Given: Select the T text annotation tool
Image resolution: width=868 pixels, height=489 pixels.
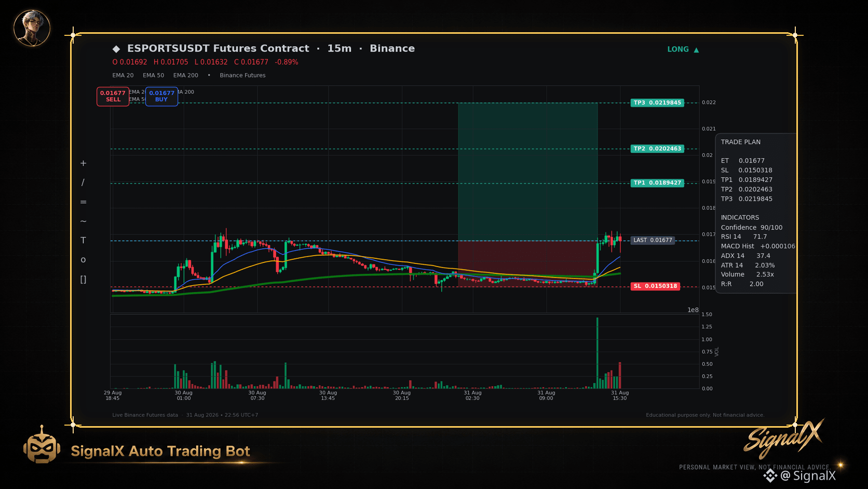Looking at the screenshot, I should [x=83, y=240].
